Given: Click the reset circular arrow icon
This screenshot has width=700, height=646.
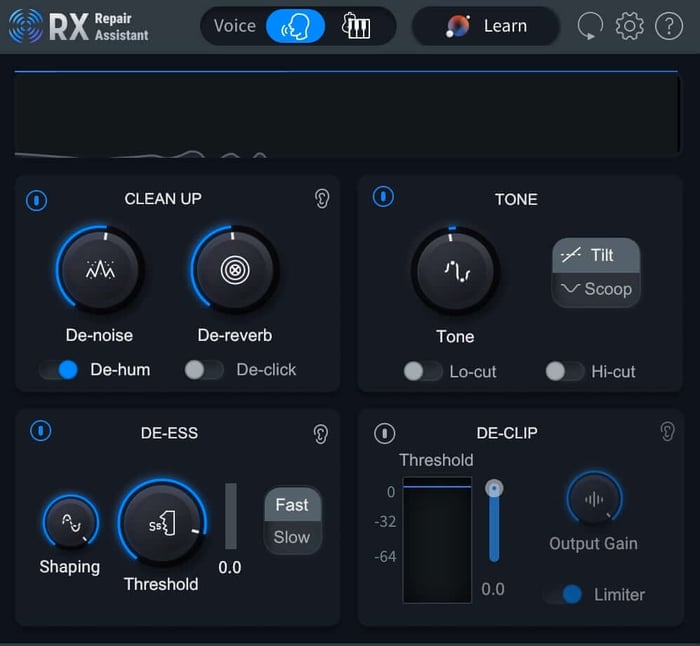Looking at the screenshot, I should [590, 26].
